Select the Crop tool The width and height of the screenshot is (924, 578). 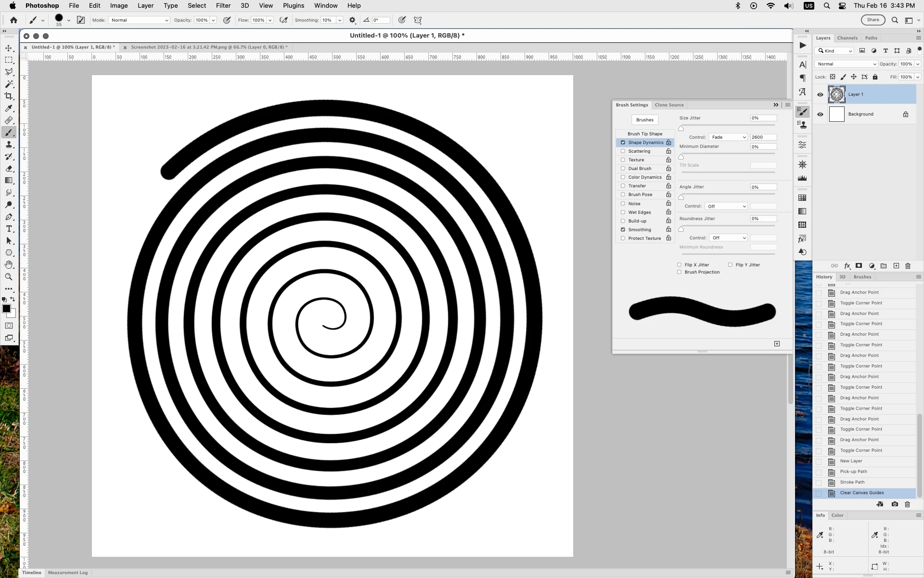[9, 96]
